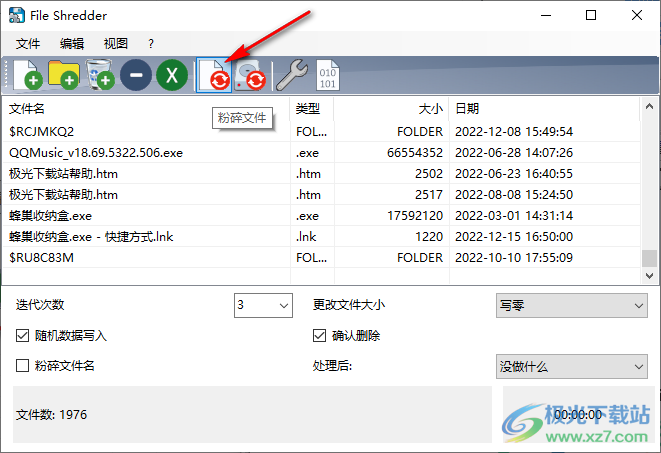Click the date 2022-10-10 17:55:09
661x453 pixels.
[514, 257]
